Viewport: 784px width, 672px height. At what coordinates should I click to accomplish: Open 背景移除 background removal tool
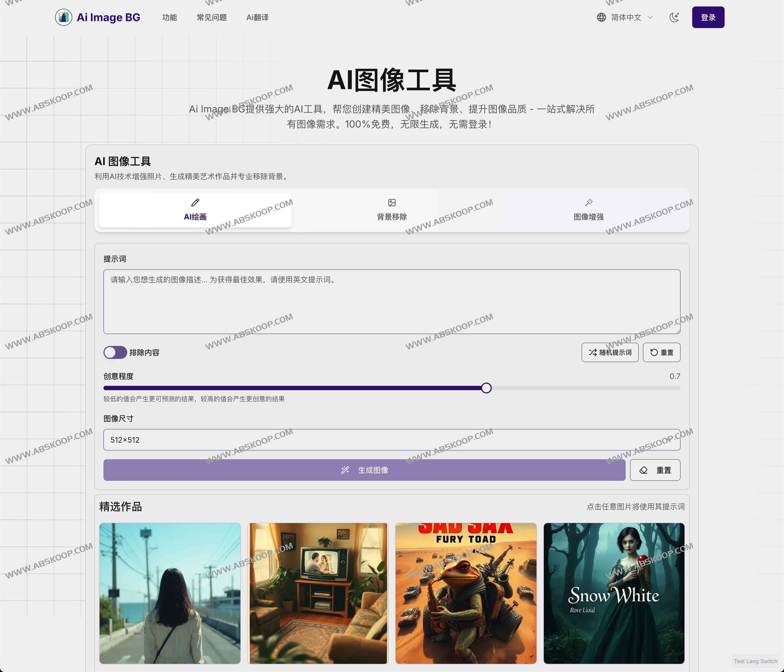point(392,210)
